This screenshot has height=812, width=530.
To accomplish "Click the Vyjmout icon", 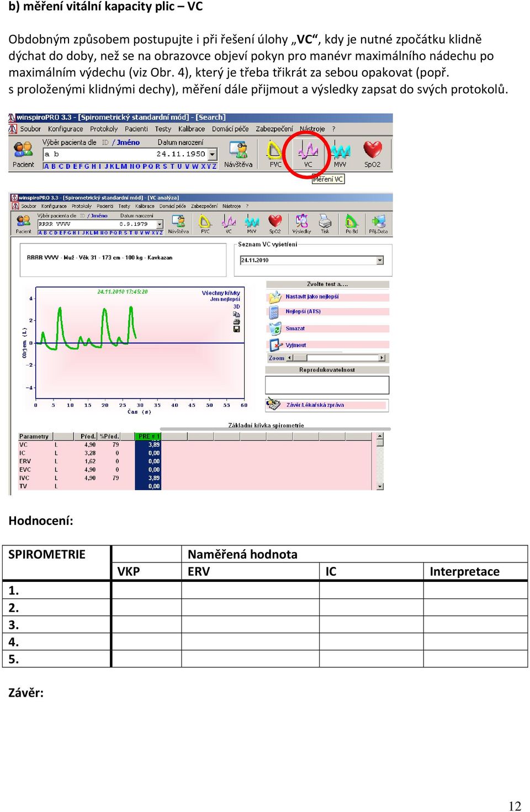I will (274, 345).
